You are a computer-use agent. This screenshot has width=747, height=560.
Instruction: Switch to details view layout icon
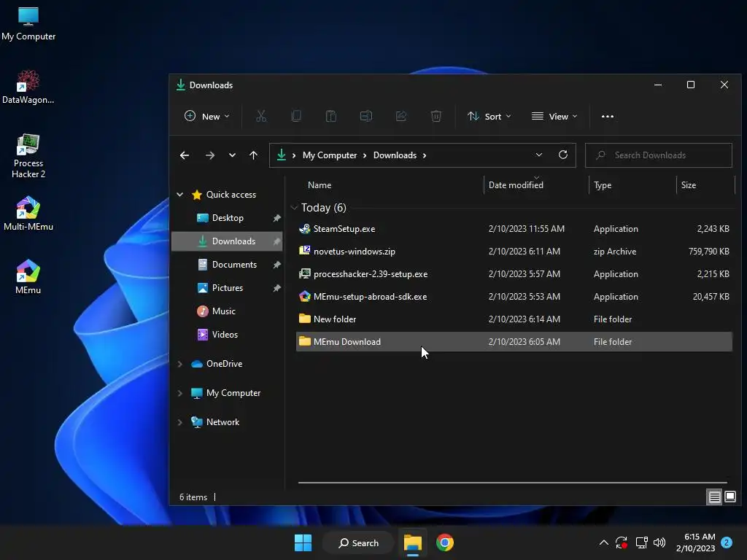click(714, 497)
